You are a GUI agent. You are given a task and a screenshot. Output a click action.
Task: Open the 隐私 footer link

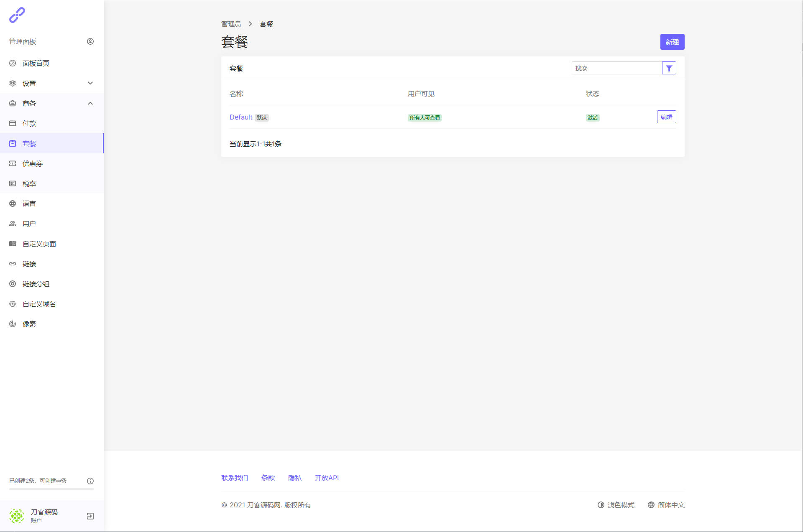coord(295,478)
